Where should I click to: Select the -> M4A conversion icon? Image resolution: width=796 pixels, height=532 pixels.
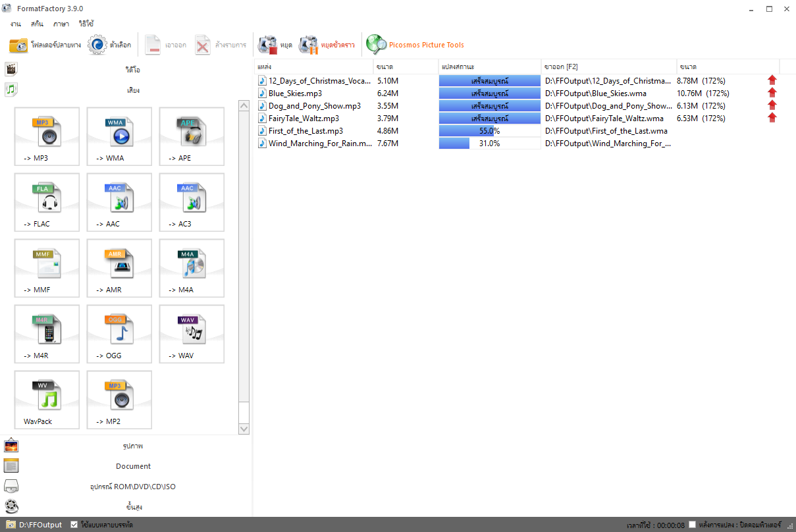point(192,268)
